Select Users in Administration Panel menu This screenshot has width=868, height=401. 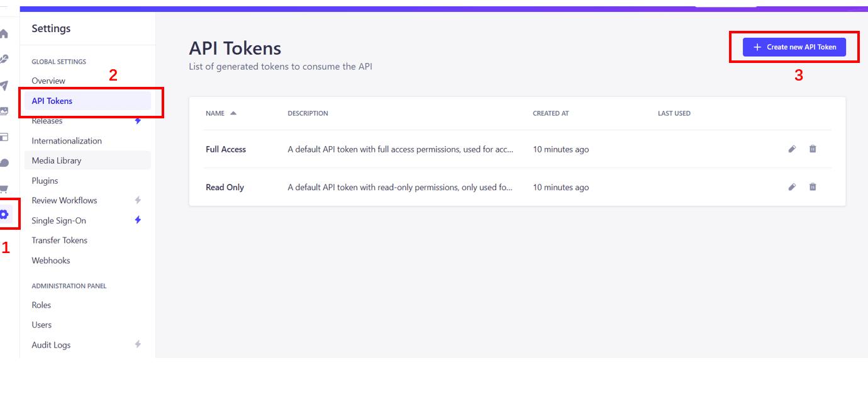pyautogui.click(x=42, y=324)
